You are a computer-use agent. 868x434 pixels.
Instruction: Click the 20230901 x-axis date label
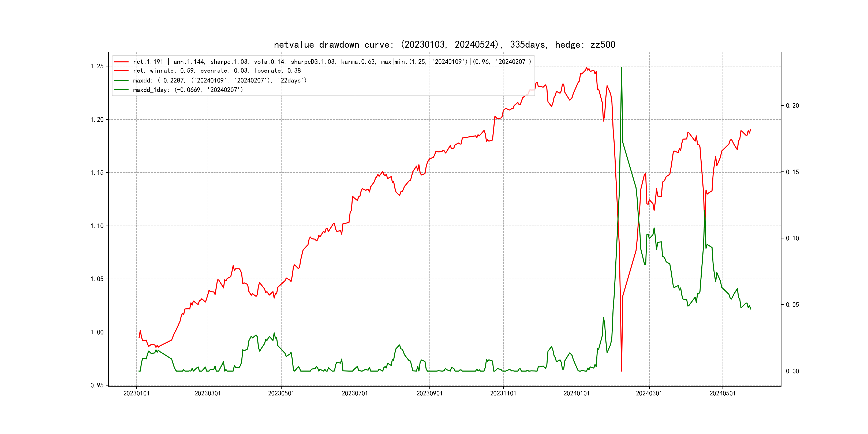click(429, 393)
